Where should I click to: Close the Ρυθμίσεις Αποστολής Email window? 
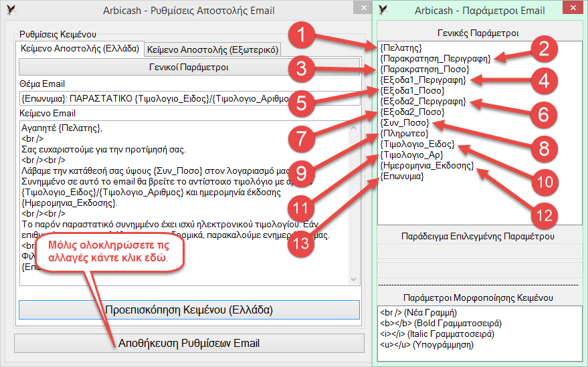[363, 7]
